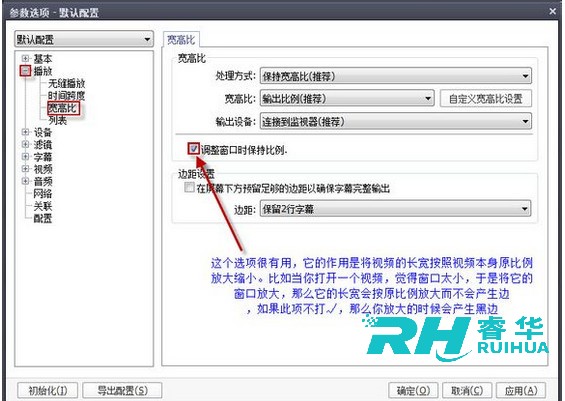This screenshot has height=401, width=565.
Task: Select the 字幕 category label
Action: (43, 157)
